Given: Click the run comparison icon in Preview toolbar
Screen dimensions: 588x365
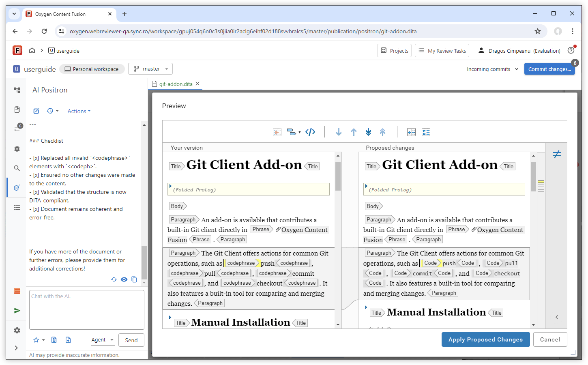Looking at the screenshot, I should point(277,132).
